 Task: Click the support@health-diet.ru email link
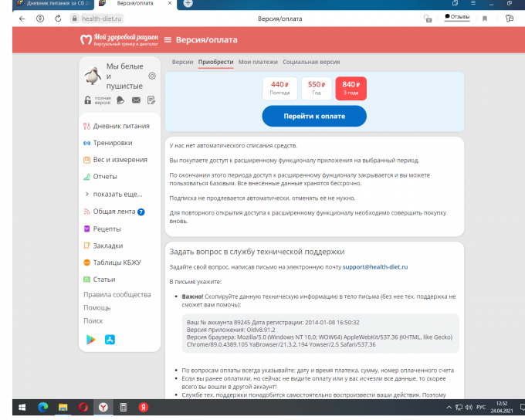coord(375,266)
